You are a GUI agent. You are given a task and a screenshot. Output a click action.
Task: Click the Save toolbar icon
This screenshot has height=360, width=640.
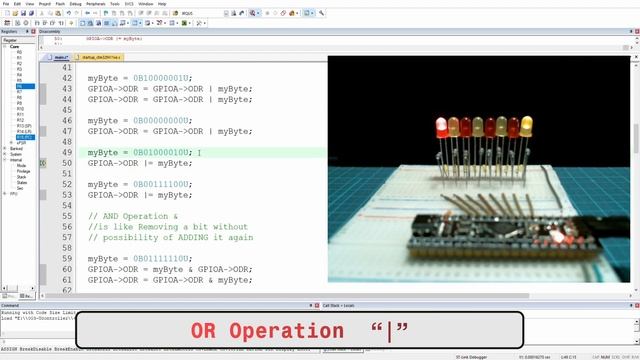coord(23,13)
